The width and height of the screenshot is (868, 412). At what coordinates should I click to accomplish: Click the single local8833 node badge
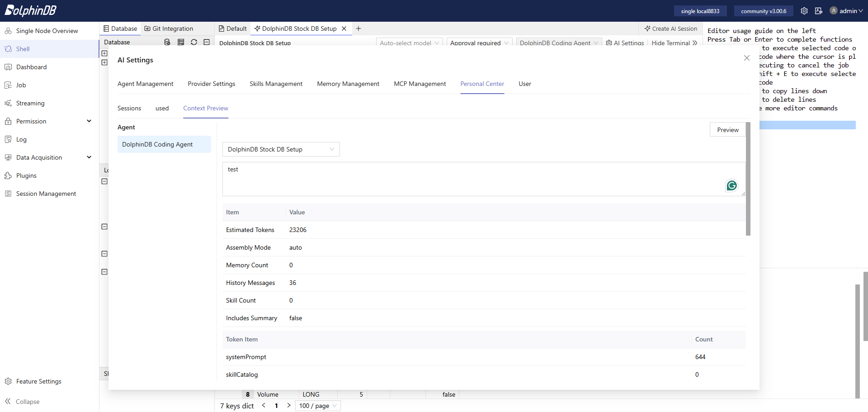700,11
